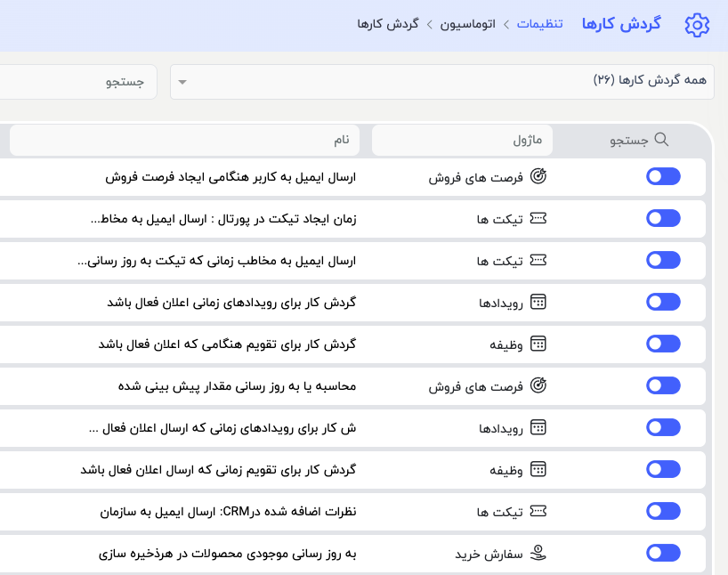
Task: Click the magnifier icon in the جستجو column header
Action: point(661,140)
